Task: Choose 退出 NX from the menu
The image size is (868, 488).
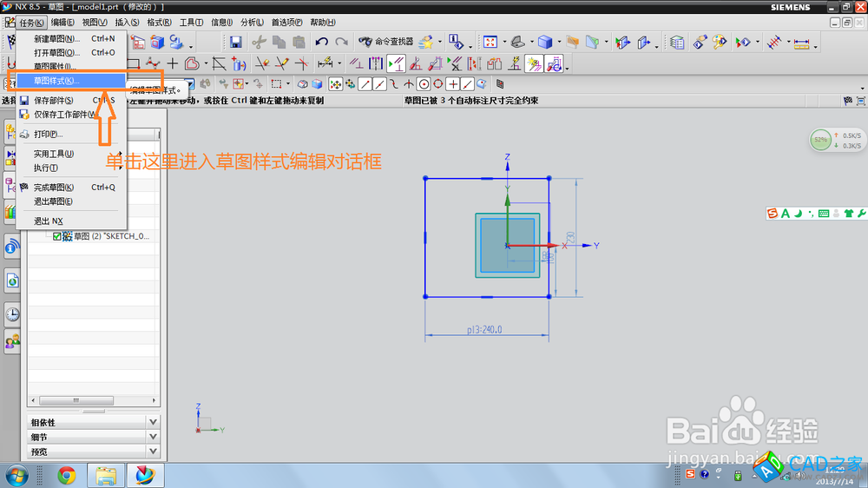Action: point(71,221)
